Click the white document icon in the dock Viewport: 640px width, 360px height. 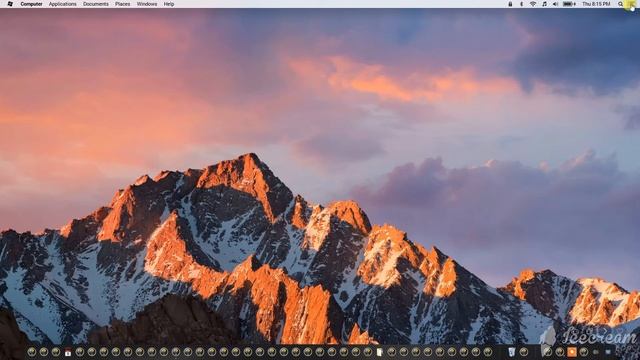pyautogui.click(x=380, y=352)
